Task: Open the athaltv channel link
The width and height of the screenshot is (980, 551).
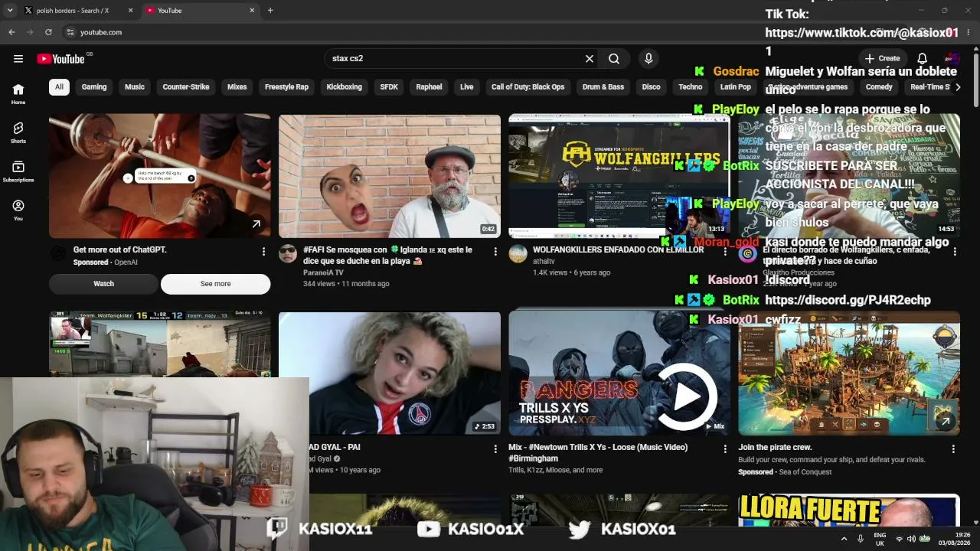Action: (x=544, y=261)
